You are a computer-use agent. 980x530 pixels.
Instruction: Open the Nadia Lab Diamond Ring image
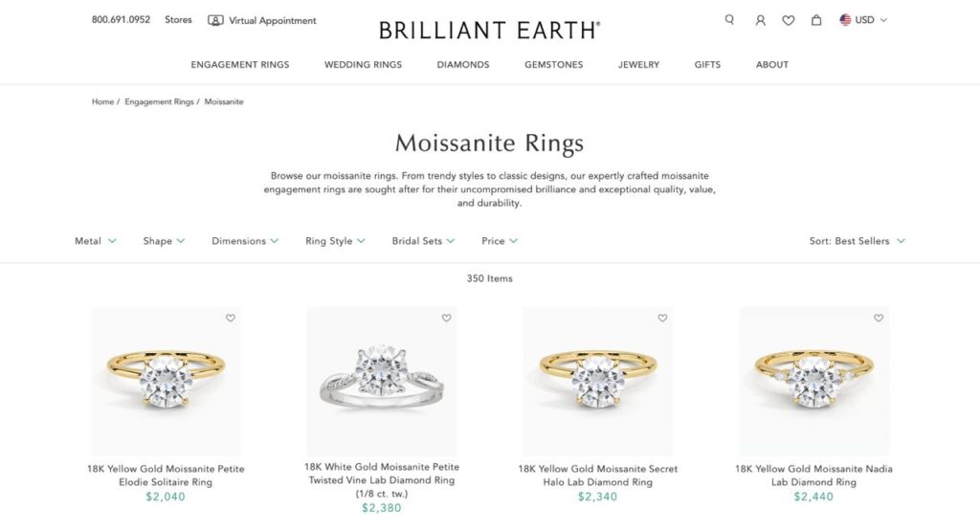813,382
